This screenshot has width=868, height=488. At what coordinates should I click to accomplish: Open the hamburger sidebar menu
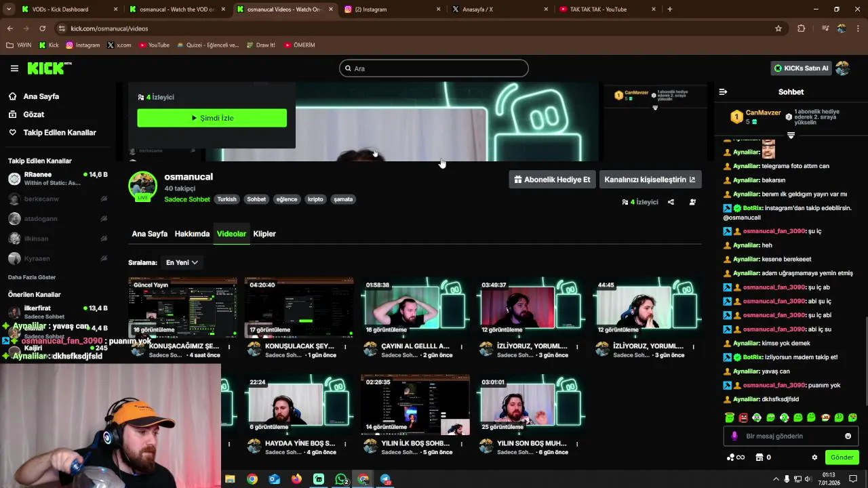(x=14, y=68)
